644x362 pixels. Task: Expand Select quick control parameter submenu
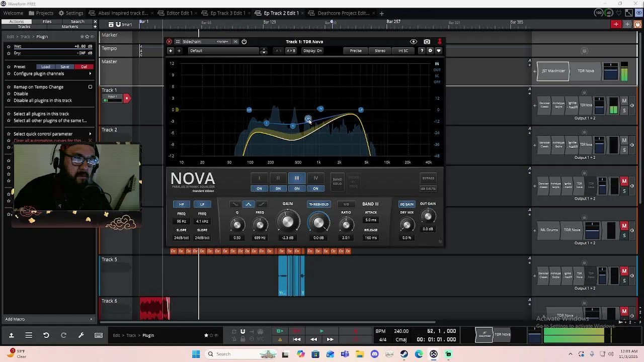tap(90, 134)
